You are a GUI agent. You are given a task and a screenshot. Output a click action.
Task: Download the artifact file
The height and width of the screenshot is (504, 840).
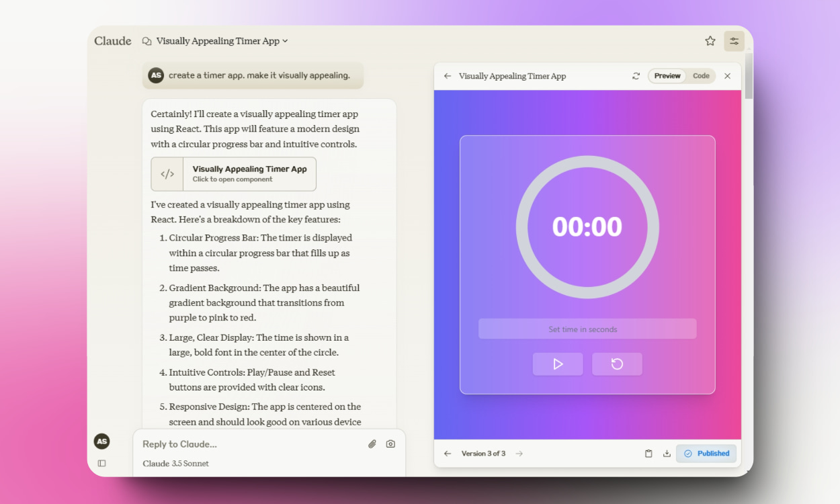pos(667,454)
